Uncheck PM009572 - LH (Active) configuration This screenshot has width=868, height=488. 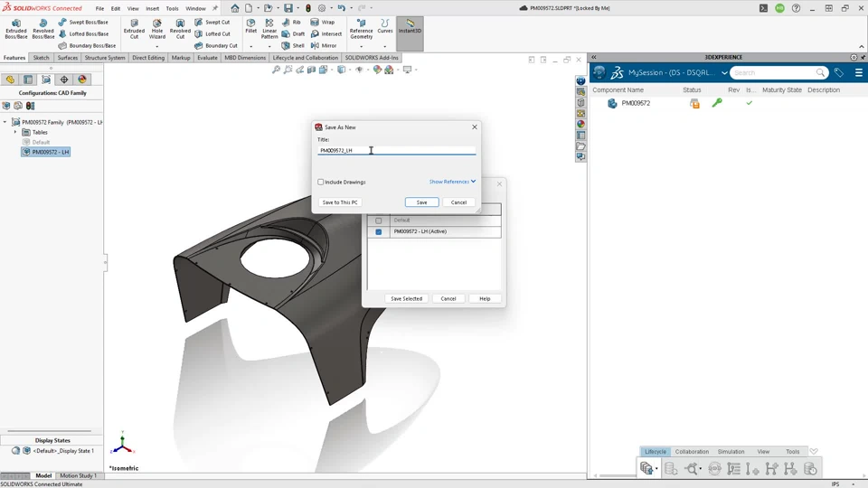point(379,231)
